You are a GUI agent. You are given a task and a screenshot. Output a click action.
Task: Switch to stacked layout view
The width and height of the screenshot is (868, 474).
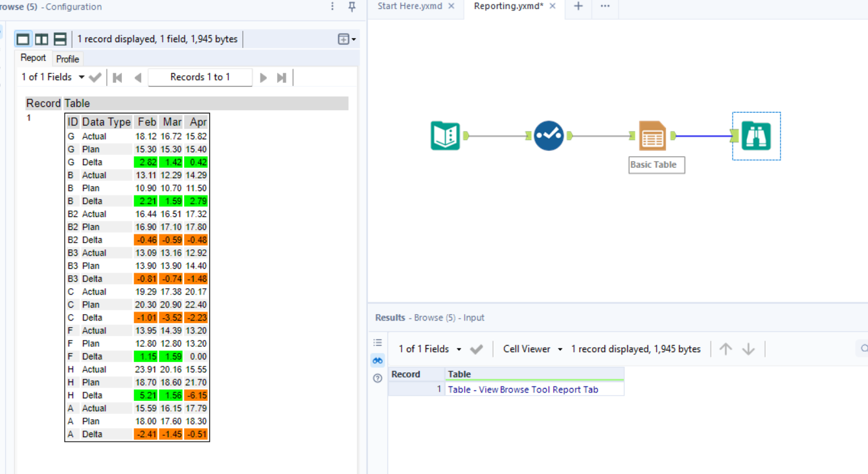(59, 39)
